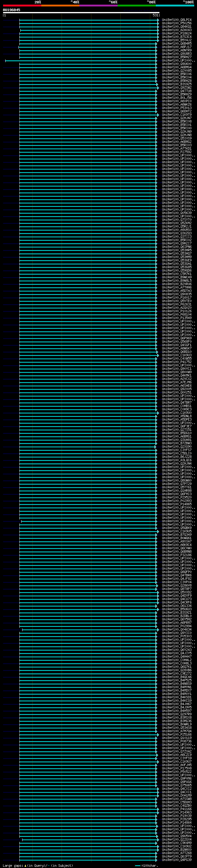Open hit UniRef100_Q4TTU8
This screenshot has height=868, width=197.
point(177,91)
